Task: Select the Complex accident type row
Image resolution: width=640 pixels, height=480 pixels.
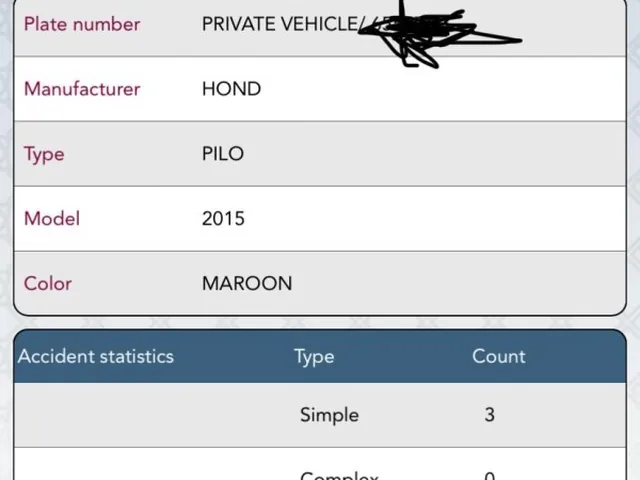Action: (x=320, y=464)
